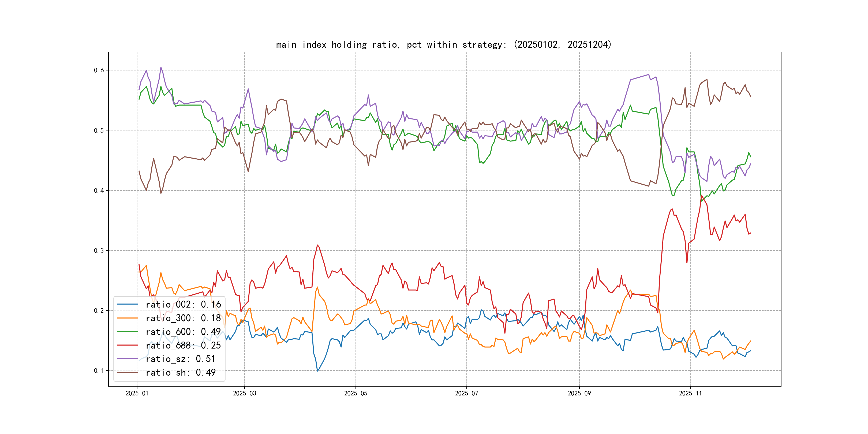The image size is (868, 434).
Task: Click the green line swatch in legend
Action: [128, 332]
